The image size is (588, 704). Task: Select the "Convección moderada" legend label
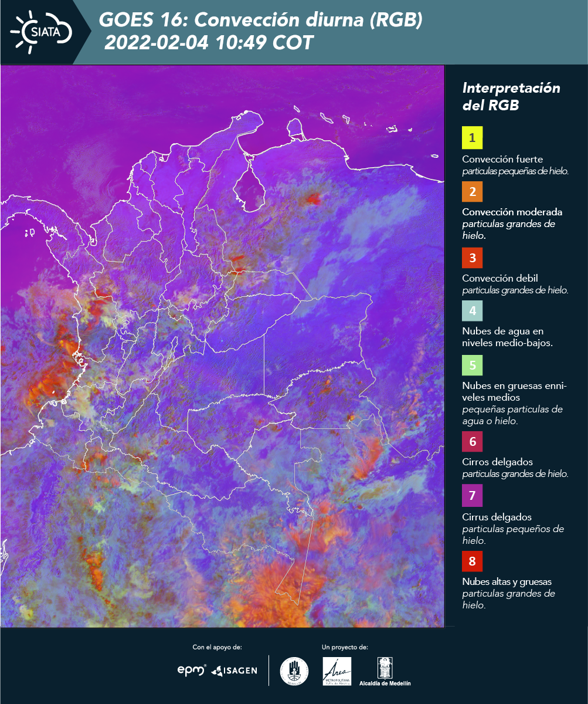pyautogui.click(x=512, y=212)
